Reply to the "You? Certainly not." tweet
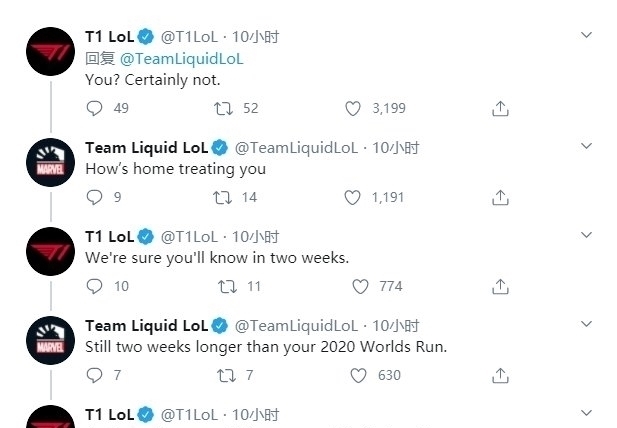Screen dimensions: 617x428 tap(94, 108)
